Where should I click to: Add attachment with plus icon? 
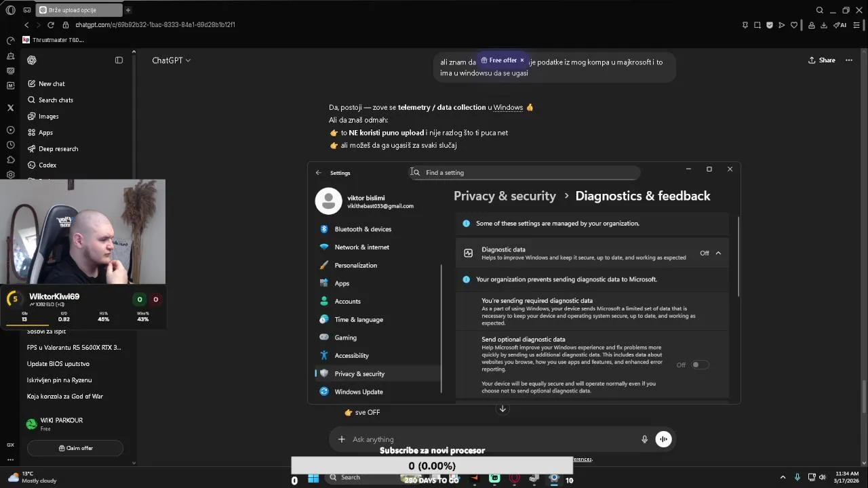coord(342,439)
